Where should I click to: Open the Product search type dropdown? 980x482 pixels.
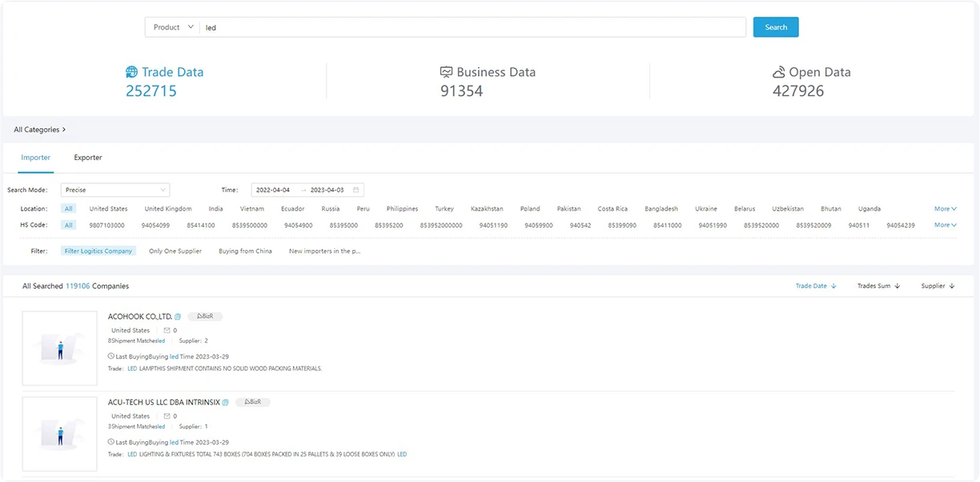point(173,27)
